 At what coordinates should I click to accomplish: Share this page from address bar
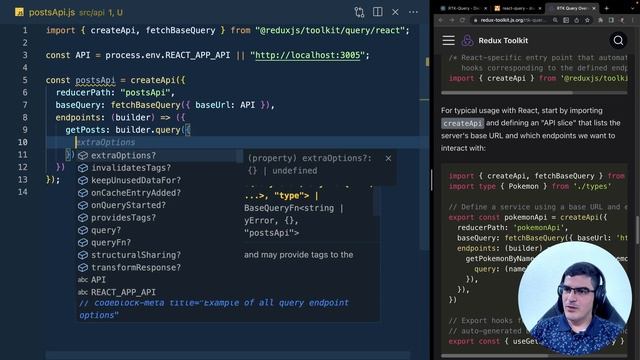pos(576,20)
